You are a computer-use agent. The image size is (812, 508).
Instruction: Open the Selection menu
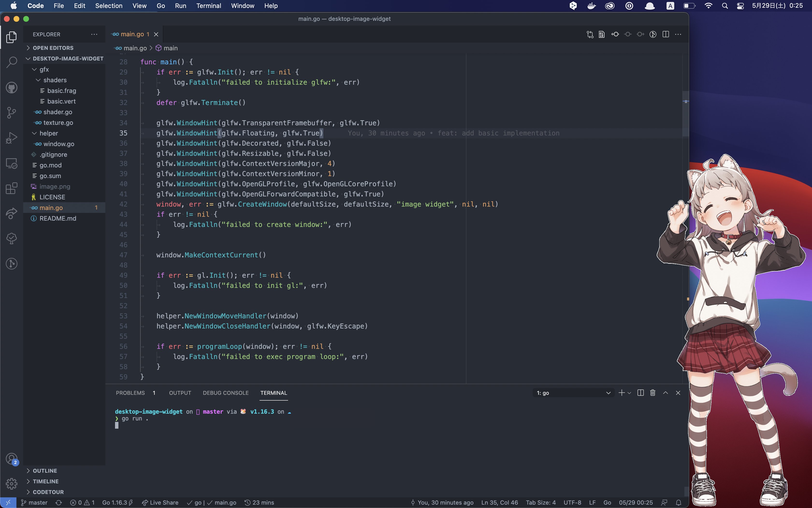click(x=109, y=6)
